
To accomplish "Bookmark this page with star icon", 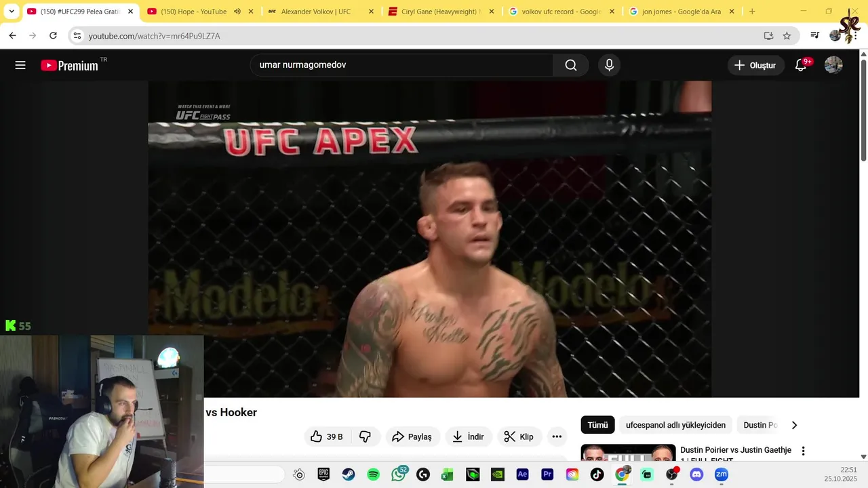I will 787,36.
